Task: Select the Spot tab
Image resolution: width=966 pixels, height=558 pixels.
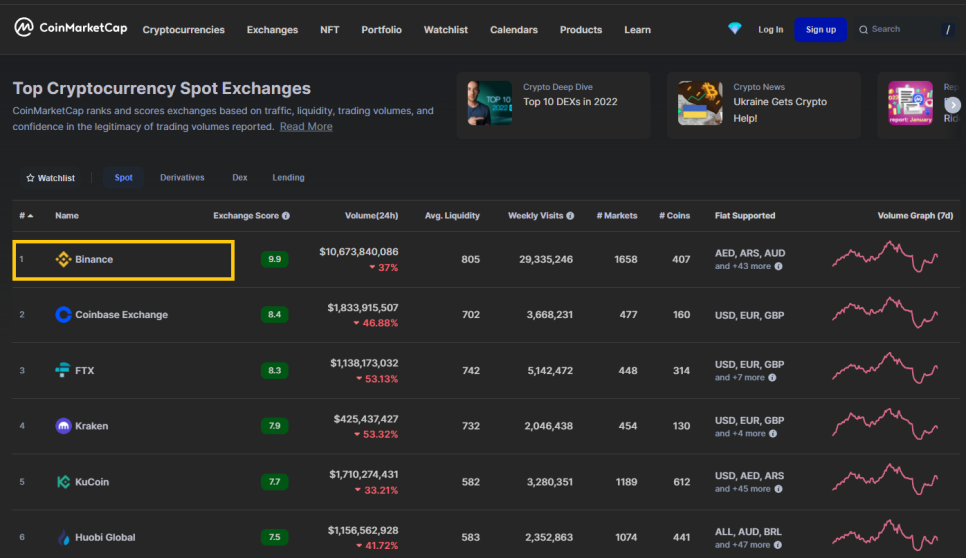Action: coord(123,177)
